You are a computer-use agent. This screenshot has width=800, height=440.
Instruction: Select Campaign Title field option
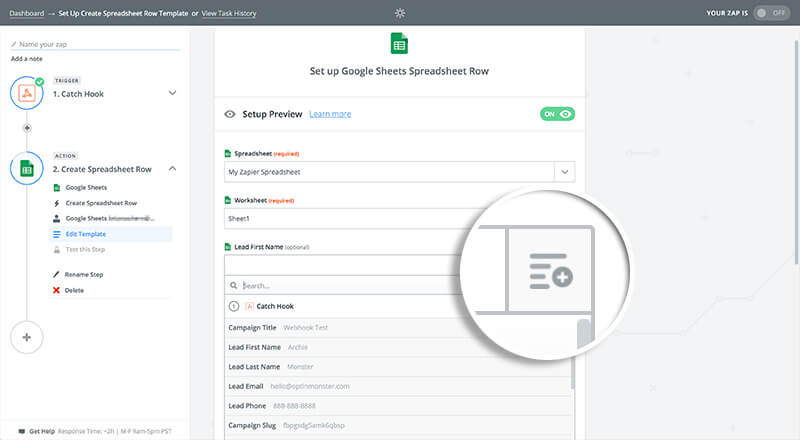pyautogui.click(x=398, y=328)
